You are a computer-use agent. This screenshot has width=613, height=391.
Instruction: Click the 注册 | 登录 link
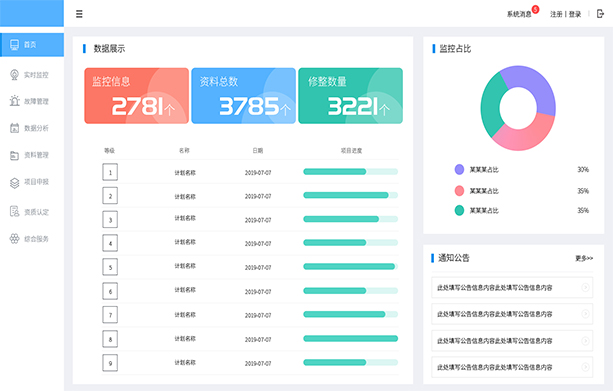point(565,14)
